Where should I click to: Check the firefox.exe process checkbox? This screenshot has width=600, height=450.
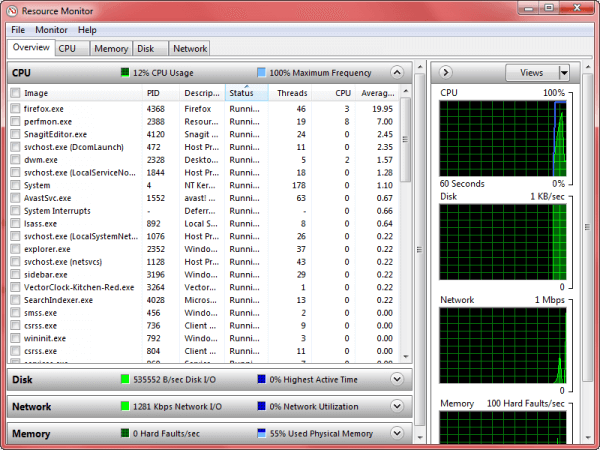(x=15, y=109)
